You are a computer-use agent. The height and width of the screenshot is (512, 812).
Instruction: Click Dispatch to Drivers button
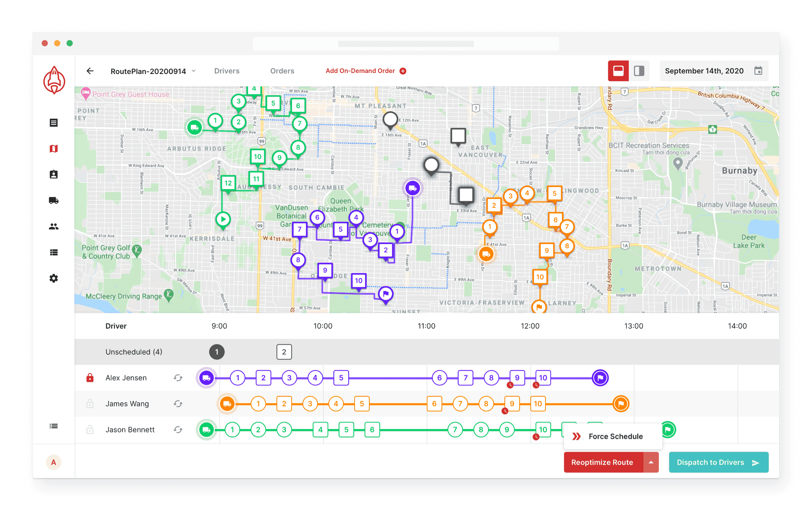tap(718, 463)
